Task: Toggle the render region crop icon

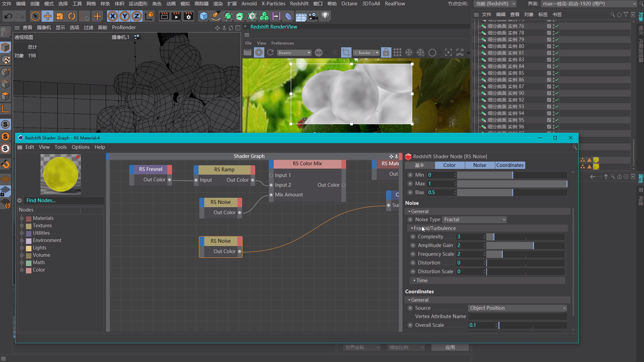Action: click(346, 53)
